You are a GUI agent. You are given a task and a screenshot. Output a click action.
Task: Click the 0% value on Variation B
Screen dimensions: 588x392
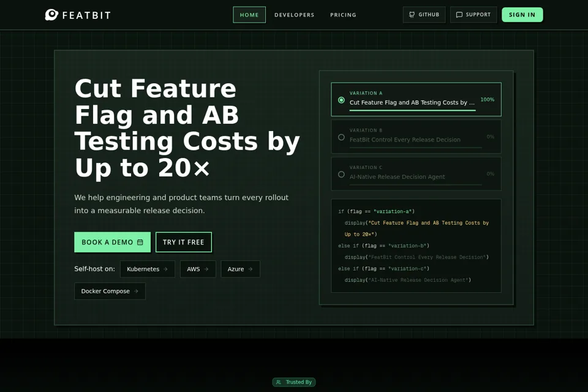490,137
